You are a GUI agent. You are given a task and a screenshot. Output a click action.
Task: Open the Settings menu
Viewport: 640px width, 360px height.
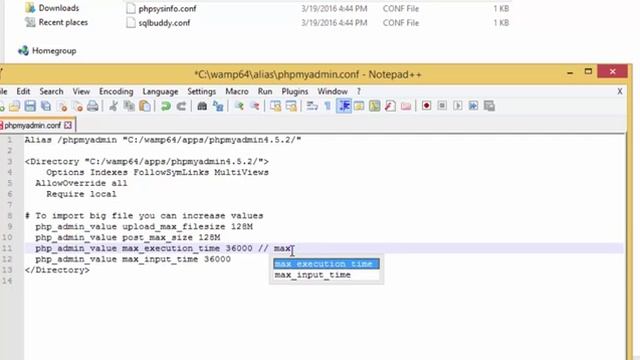coord(202,91)
